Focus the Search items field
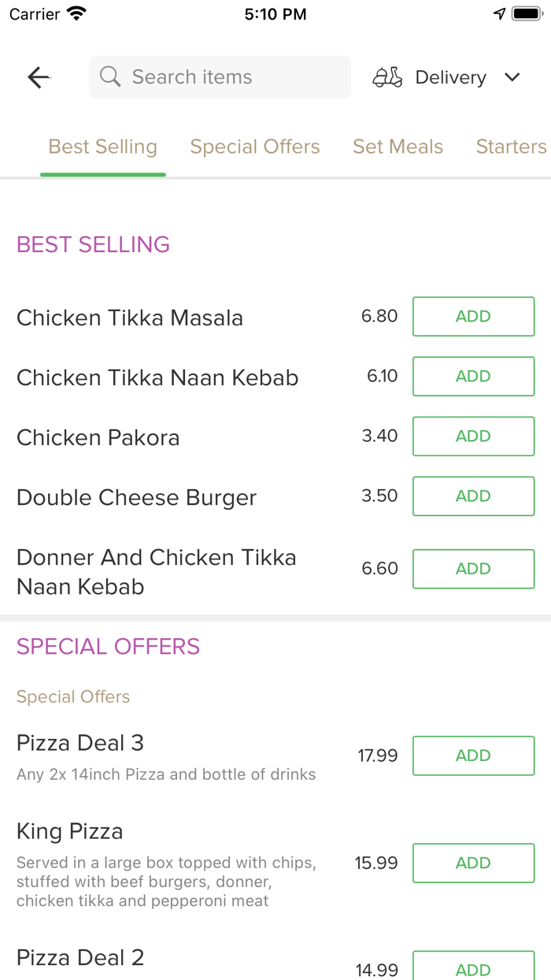The height and width of the screenshot is (980, 551). (228, 77)
